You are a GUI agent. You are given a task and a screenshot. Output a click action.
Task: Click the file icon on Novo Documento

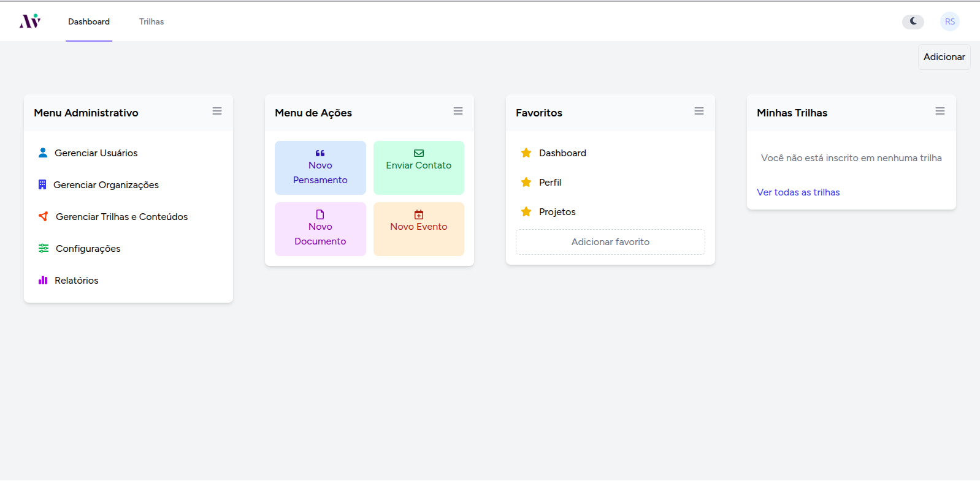320,214
